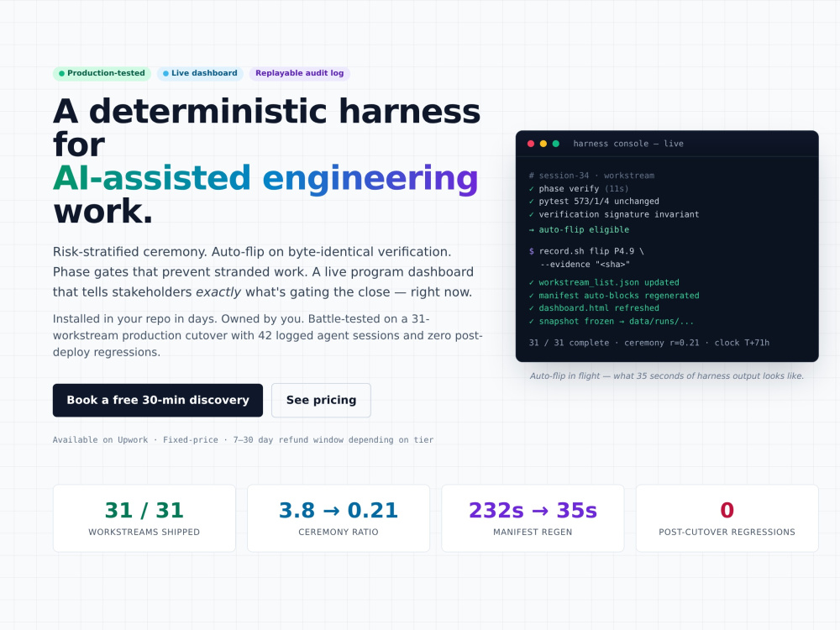Image resolution: width=840 pixels, height=630 pixels.
Task: Click the green dot in console header
Action: pos(555,144)
